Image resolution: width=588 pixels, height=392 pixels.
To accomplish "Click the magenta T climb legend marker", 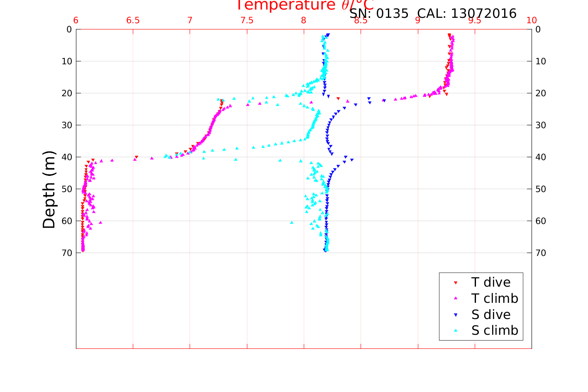I will coord(455,299).
